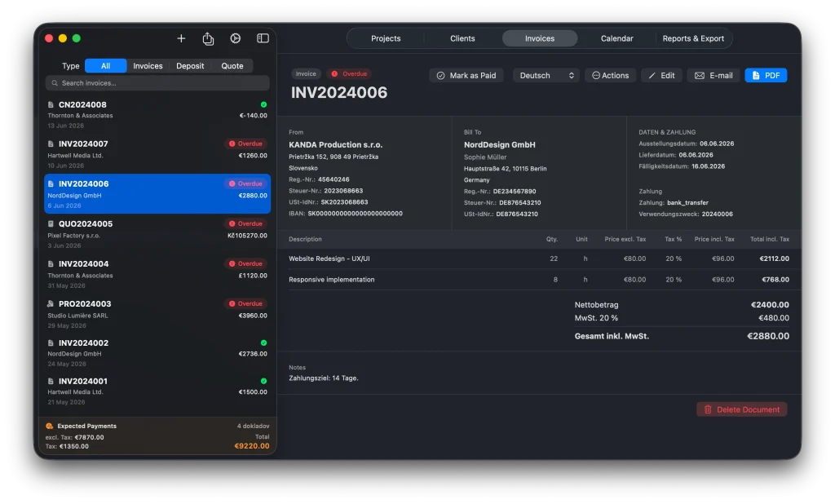Click the green paid dot on INV2024001
835x504 pixels.
point(263,381)
